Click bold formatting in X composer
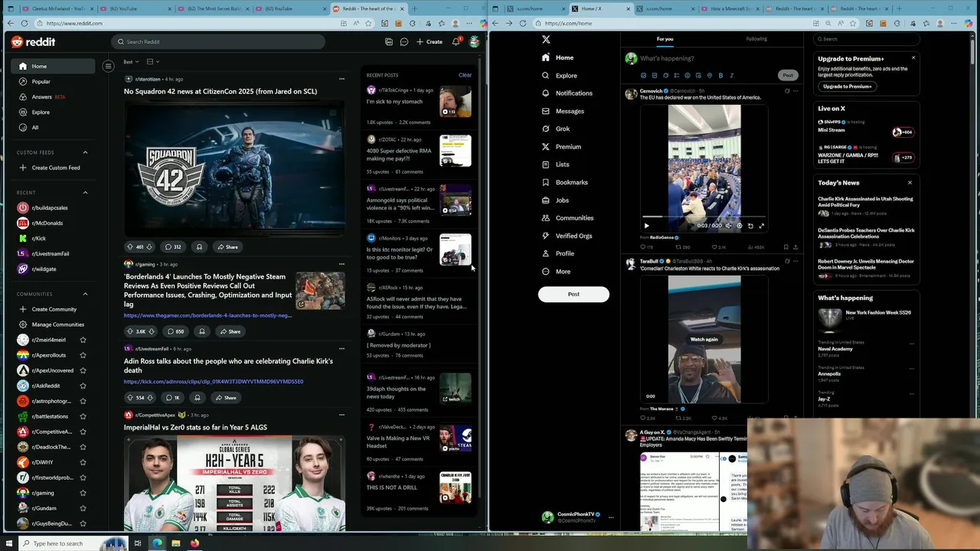 coord(720,75)
